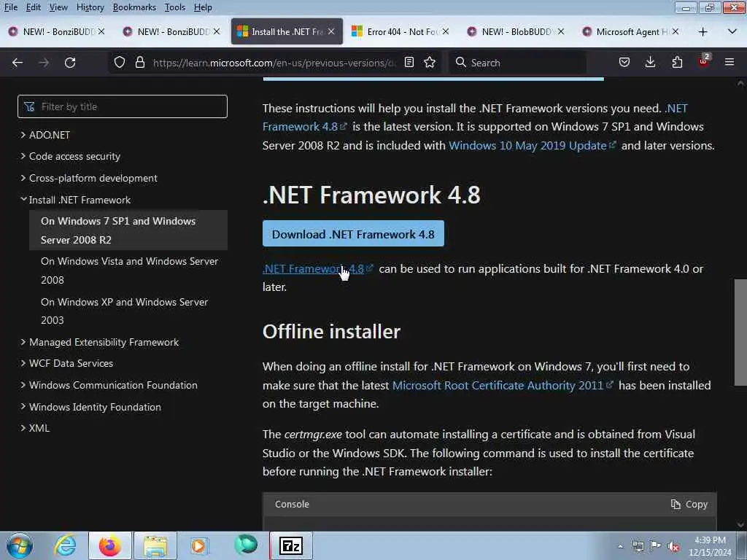Go back to previous page
This screenshot has height=560, width=747.
pyautogui.click(x=18, y=63)
